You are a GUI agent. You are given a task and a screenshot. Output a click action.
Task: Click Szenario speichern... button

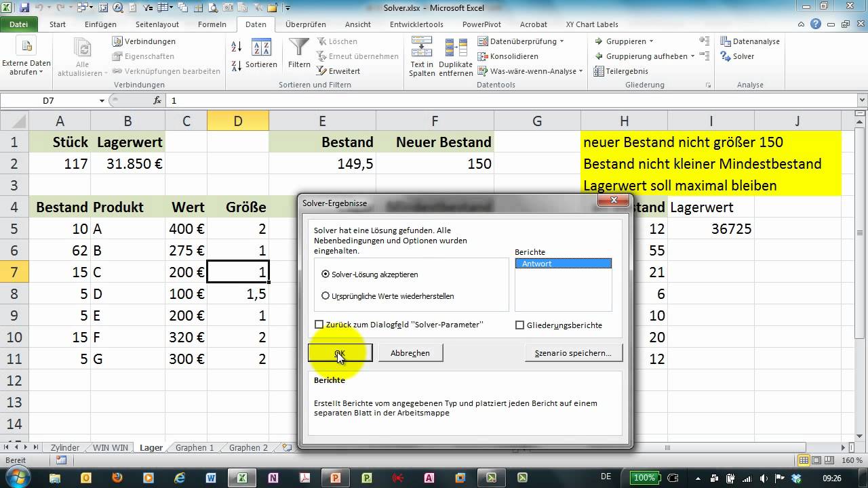click(x=573, y=353)
